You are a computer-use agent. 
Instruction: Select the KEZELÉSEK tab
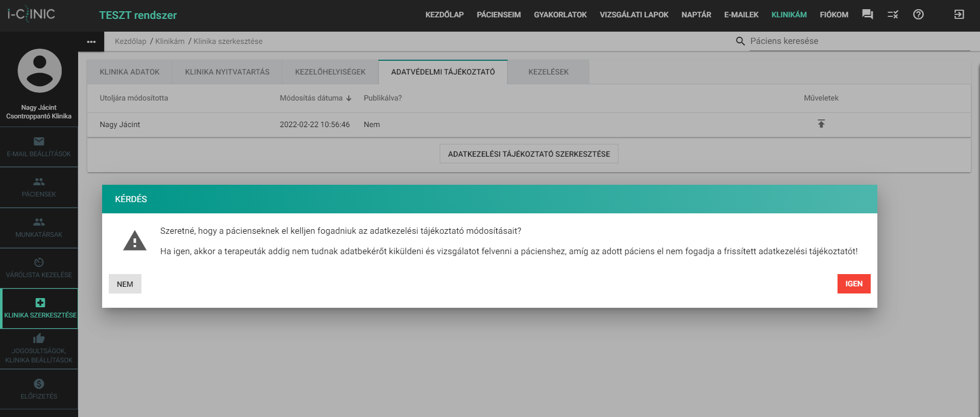(x=548, y=72)
